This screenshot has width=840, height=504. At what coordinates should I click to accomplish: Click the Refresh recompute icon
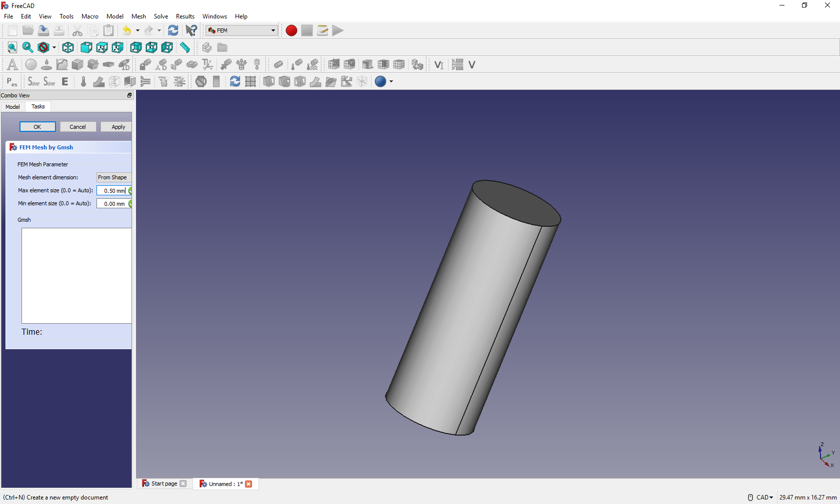[x=173, y=30]
